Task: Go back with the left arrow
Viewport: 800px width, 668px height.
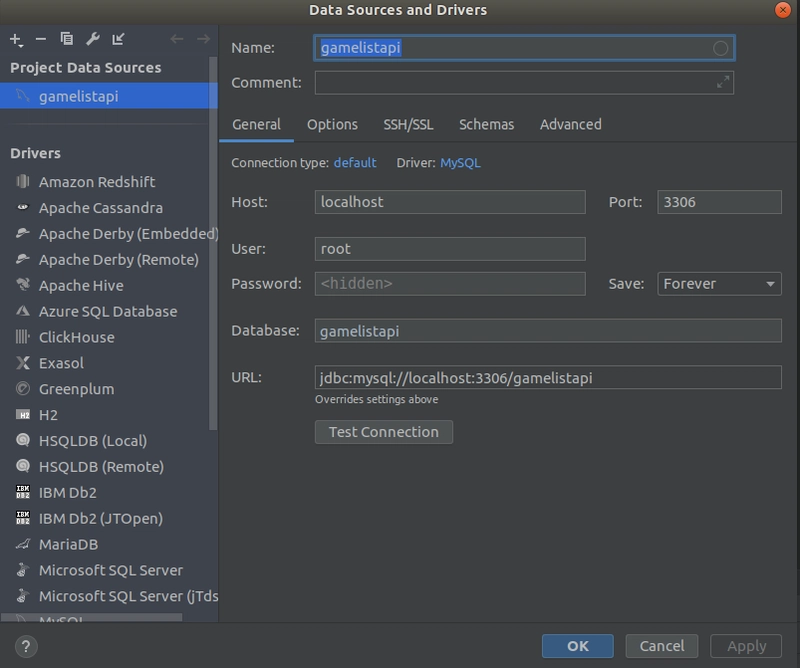Action: [x=177, y=39]
